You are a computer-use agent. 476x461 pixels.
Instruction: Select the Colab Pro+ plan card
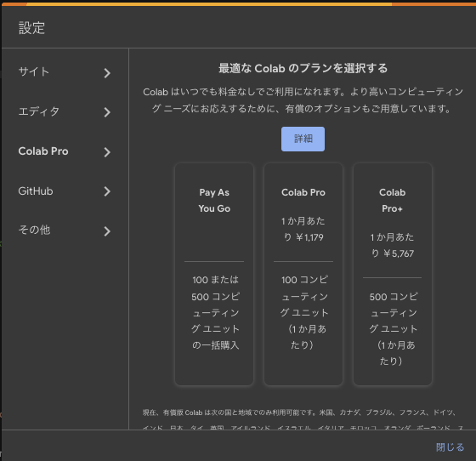point(392,274)
